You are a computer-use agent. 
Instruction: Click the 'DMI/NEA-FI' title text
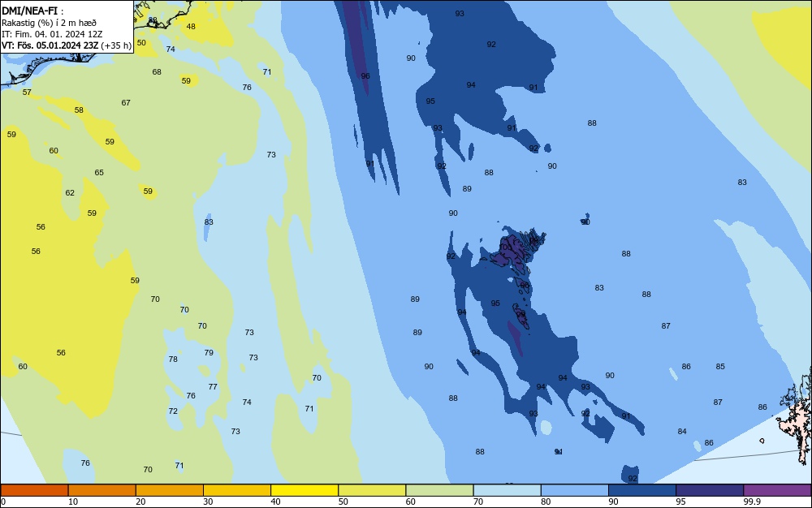pos(29,11)
